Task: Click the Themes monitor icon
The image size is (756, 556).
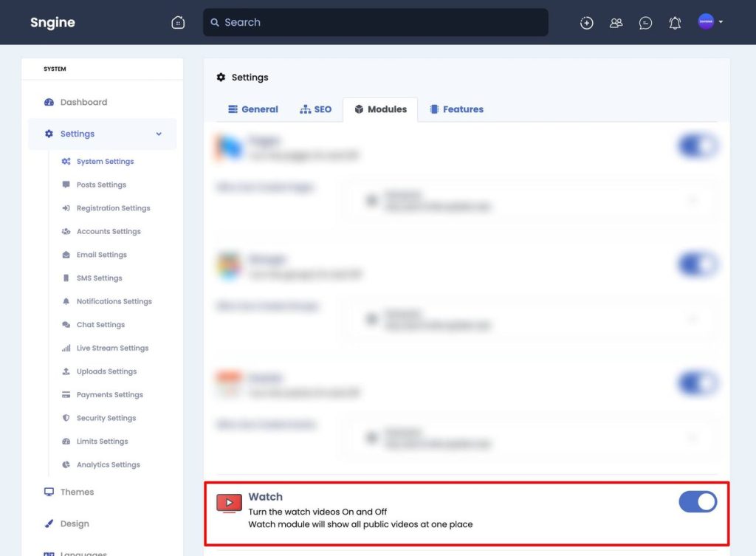Action: pyautogui.click(x=49, y=492)
